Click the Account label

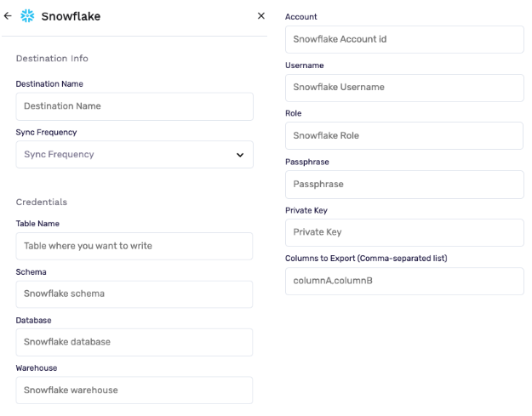point(301,17)
